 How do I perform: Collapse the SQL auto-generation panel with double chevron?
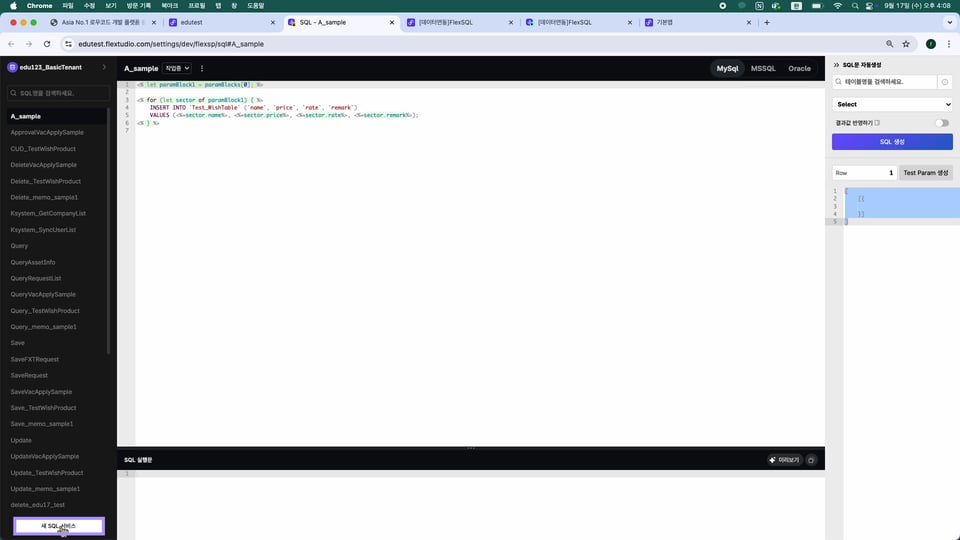[x=836, y=65]
